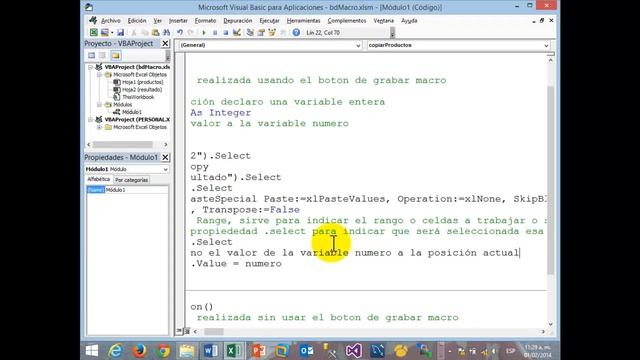The width and height of the screenshot is (640, 360).
Task: Open the Formato menu
Action: (x=205, y=20)
